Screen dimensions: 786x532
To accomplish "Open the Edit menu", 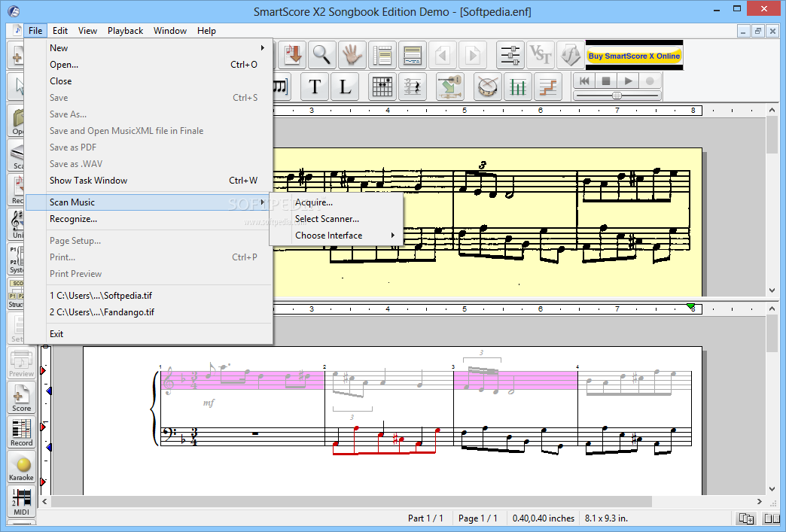I will pos(60,31).
